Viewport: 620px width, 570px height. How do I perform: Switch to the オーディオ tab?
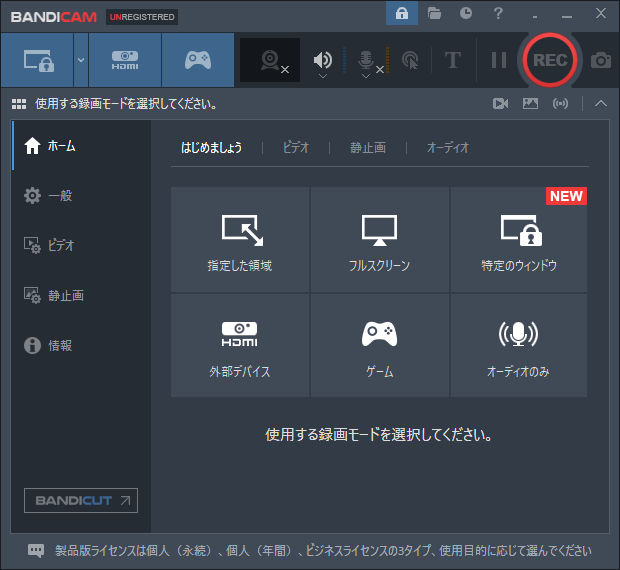(448, 147)
